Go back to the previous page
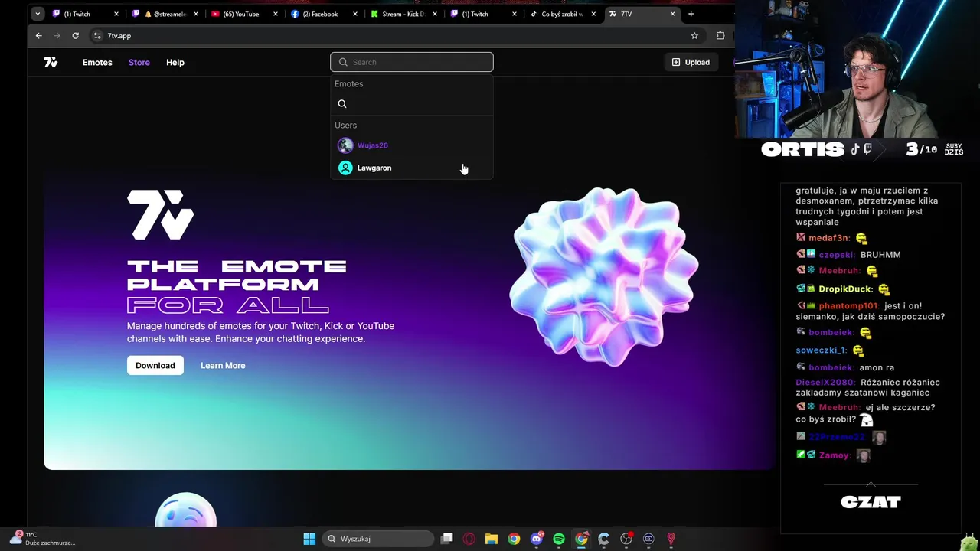Image resolution: width=980 pixels, height=551 pixels. (x=38, y=35)
